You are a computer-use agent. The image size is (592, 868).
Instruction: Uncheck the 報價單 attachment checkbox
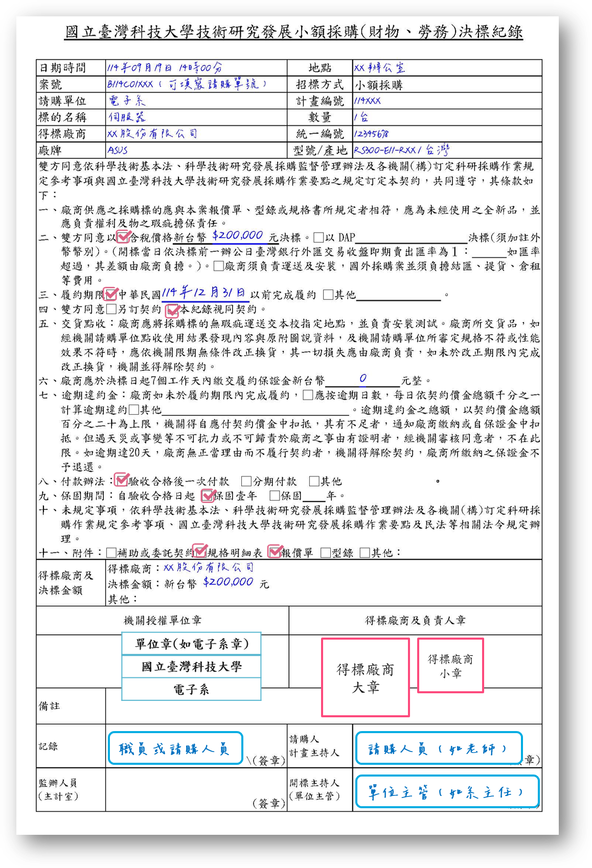[275, 552]
